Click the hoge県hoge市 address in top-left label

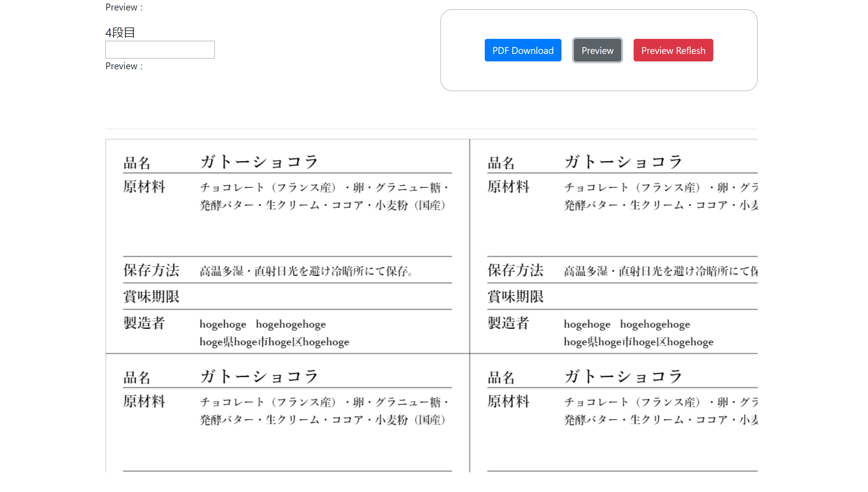pyautogui.click(x=274, y=342)
